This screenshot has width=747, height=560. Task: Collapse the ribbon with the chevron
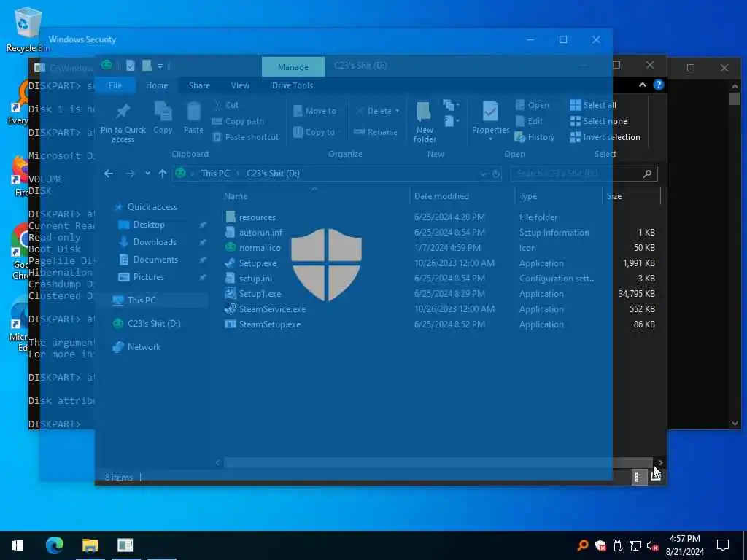642,85
